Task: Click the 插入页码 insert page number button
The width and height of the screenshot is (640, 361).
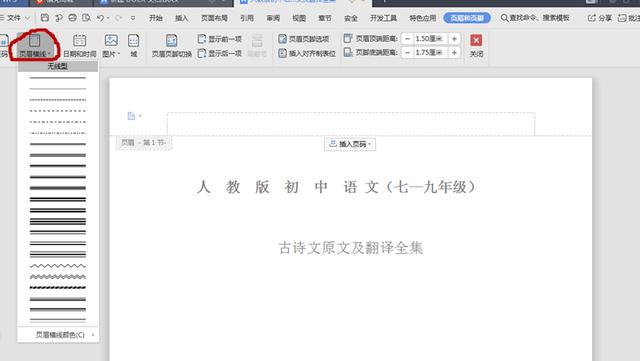Action: [350, 144]
